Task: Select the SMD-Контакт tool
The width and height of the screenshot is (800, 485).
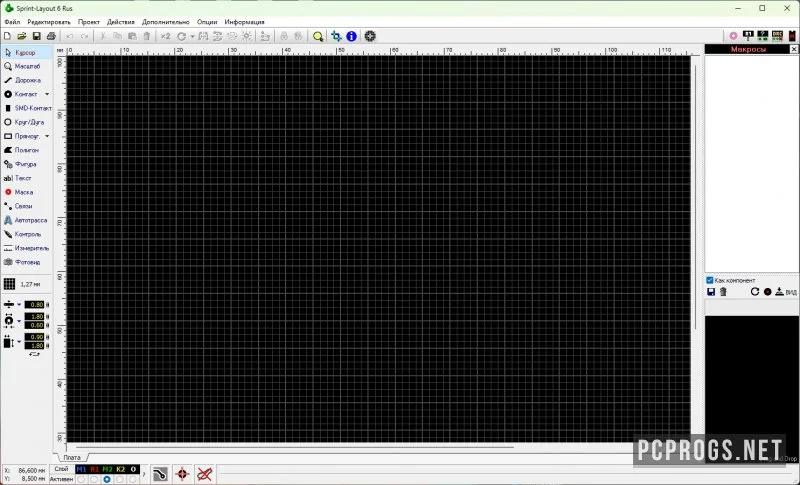Action: [26, 108]
